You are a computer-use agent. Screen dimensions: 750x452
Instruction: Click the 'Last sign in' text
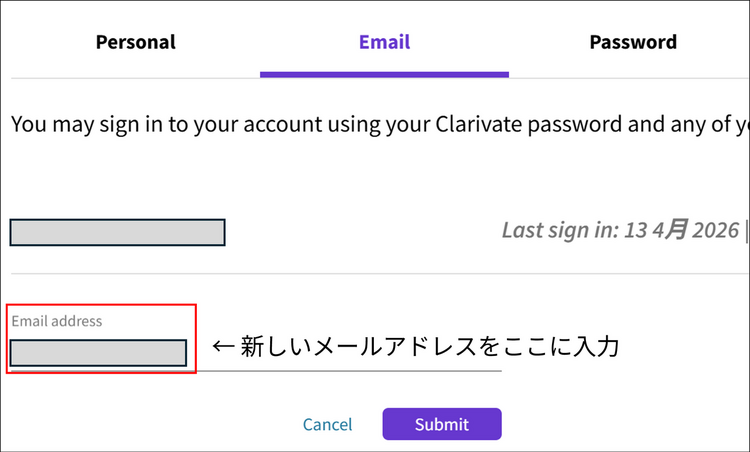coord(560,230)
